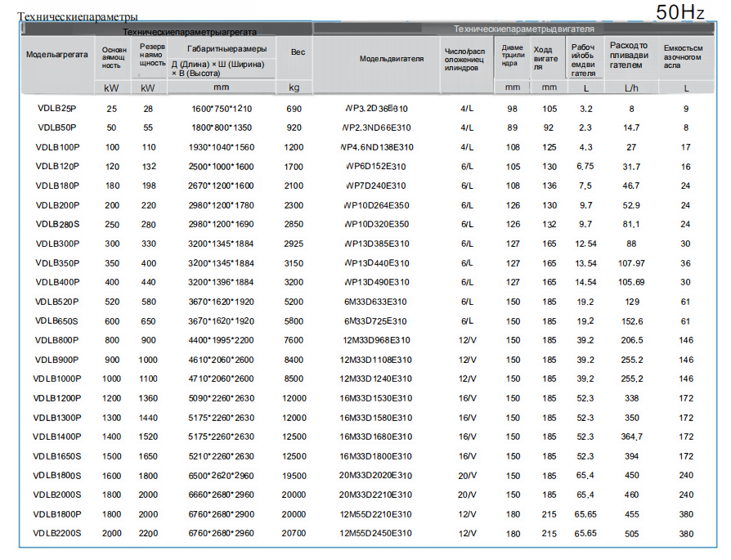Click engine model 'WP10D264E350'

click(x=376, y=205)
